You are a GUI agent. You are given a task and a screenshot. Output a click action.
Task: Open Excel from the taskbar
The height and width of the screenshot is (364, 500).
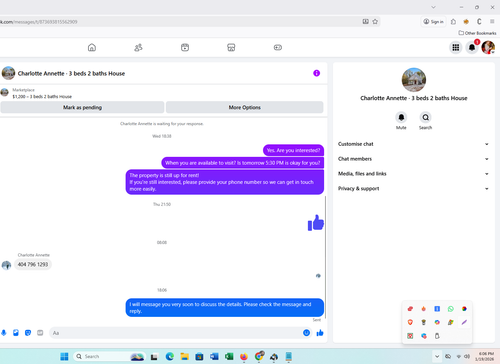click(229, 357)
